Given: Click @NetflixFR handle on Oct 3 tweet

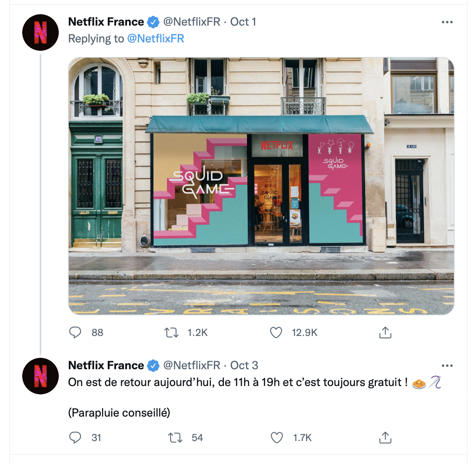Looking at the screenshot, I should pos(192,365).
